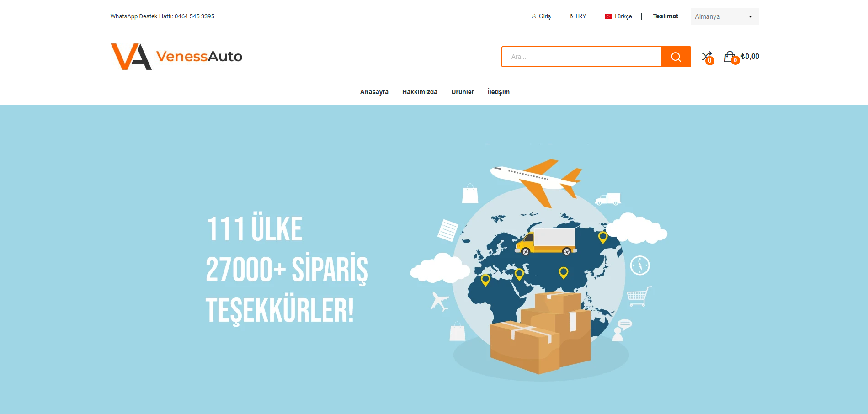
Task: Click into the Ara search field
Action: 581,57
